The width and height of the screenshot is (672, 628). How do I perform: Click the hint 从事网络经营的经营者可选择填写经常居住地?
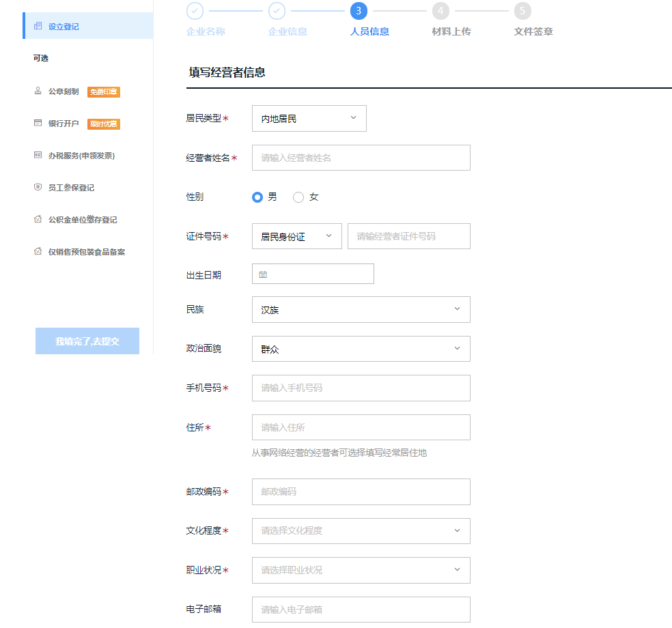[339, 453]
